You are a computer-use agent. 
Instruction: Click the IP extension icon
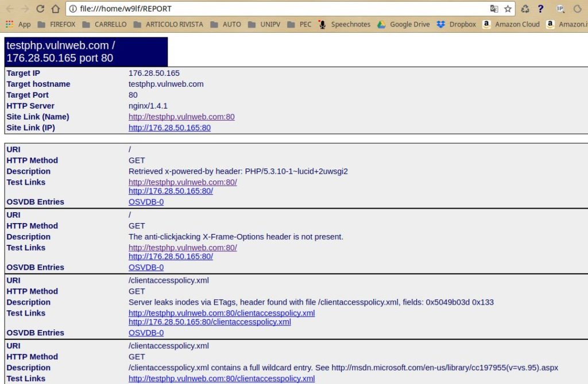[x=560, y=9]
